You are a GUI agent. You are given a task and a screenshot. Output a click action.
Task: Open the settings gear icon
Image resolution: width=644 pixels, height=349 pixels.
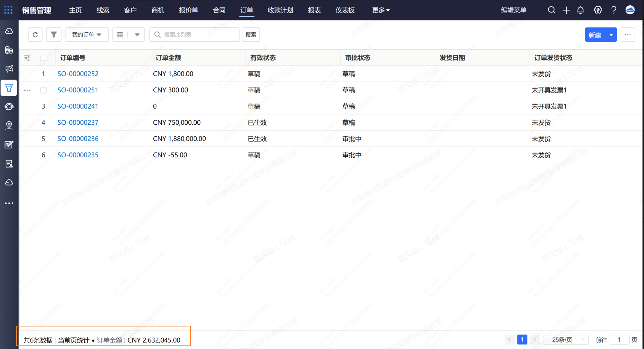[x=598, y=10]
